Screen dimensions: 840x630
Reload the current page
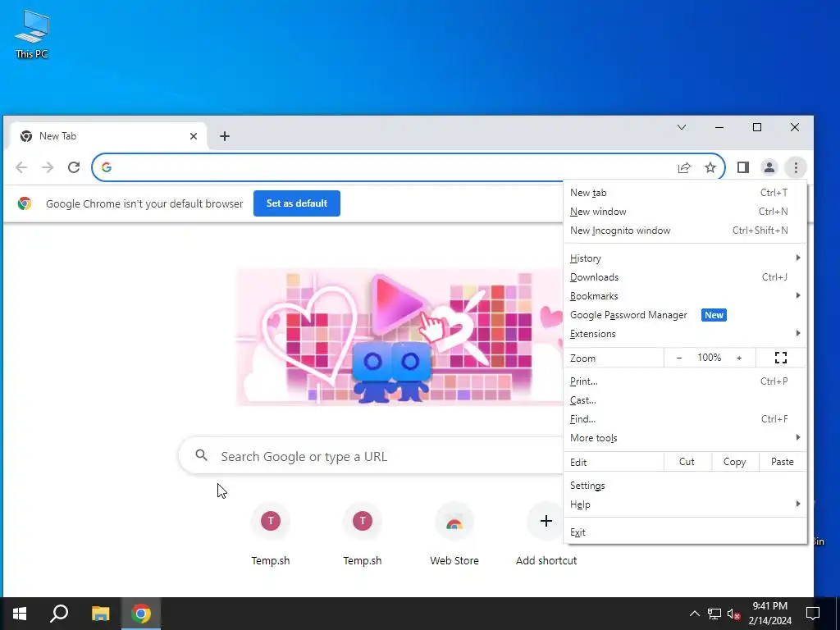coord(74,167)
